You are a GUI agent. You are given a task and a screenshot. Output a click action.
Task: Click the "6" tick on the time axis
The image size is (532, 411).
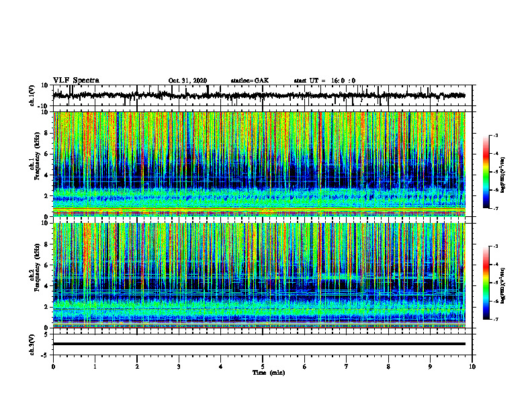[x=305, y=367]
